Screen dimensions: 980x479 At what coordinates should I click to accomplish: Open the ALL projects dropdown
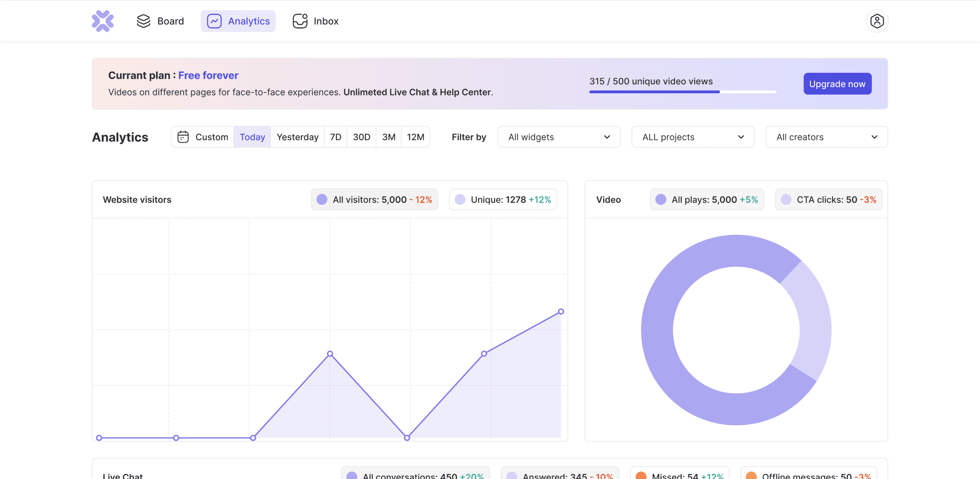[x=693, y=137]
